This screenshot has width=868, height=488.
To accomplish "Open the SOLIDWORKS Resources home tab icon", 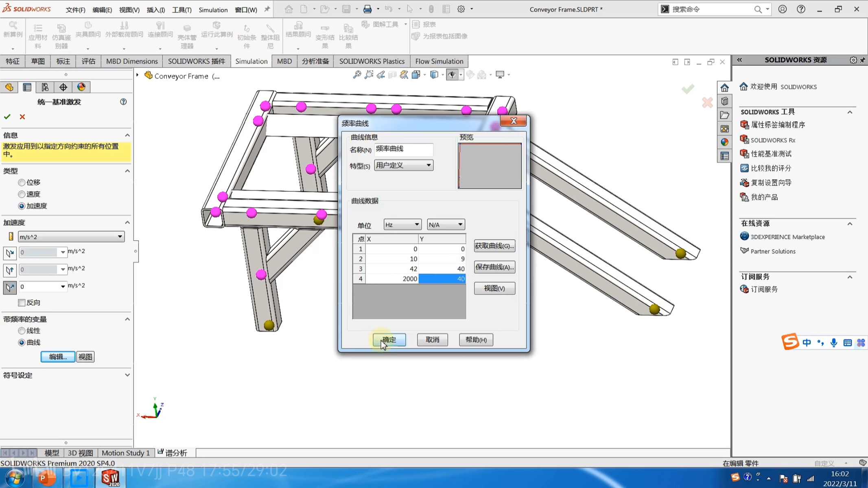I will [725, 87].
